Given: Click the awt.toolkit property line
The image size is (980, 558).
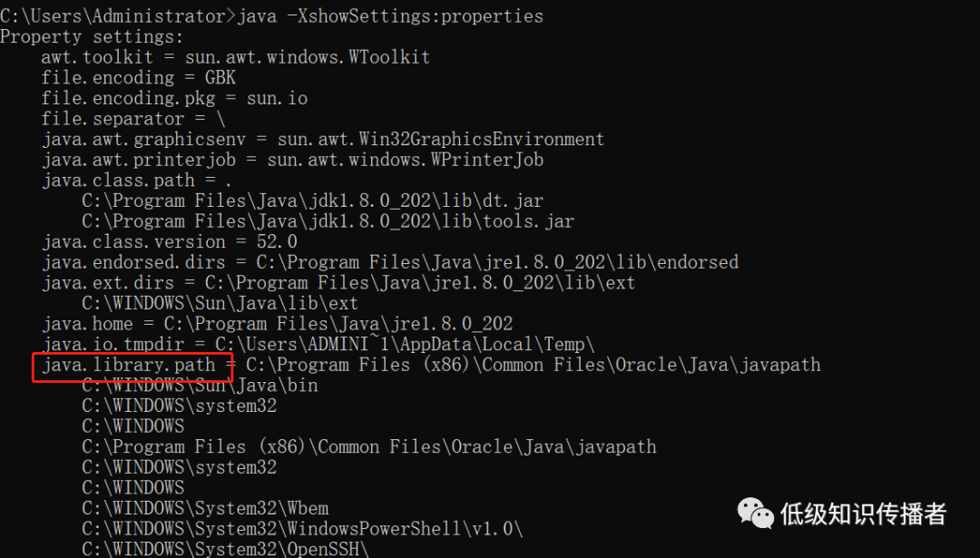Looking at the screenshot, I should click(x=236, y=57).
